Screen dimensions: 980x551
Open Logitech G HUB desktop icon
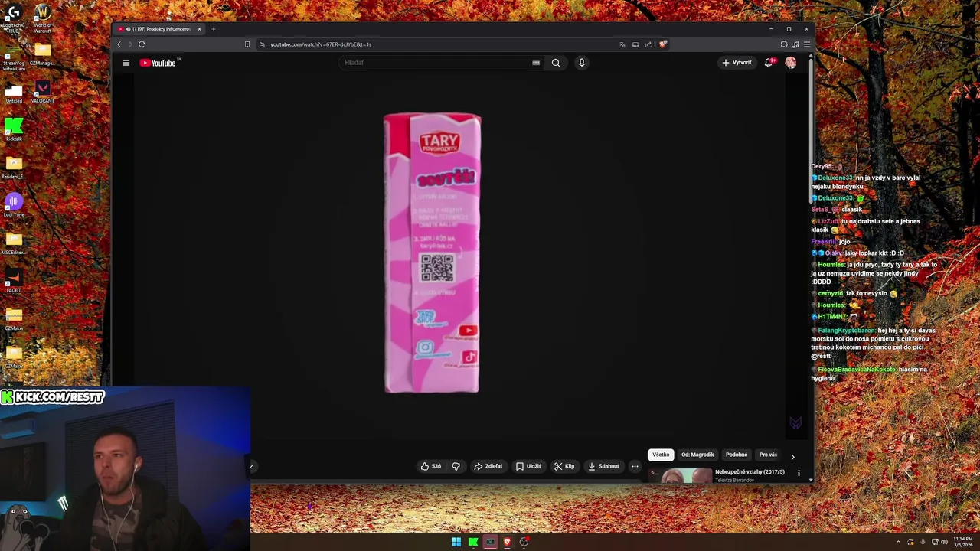pyautogui.click(x=14, y=17)
